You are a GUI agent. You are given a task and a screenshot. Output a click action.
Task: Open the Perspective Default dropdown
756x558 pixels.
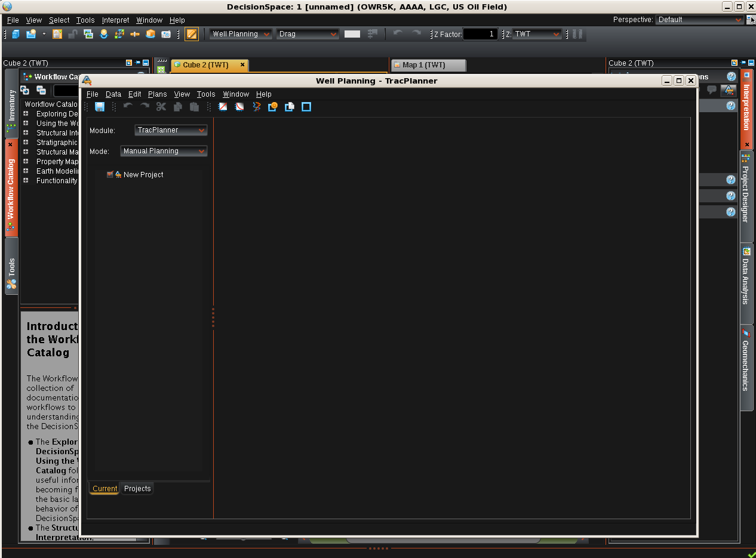(699, 20)
